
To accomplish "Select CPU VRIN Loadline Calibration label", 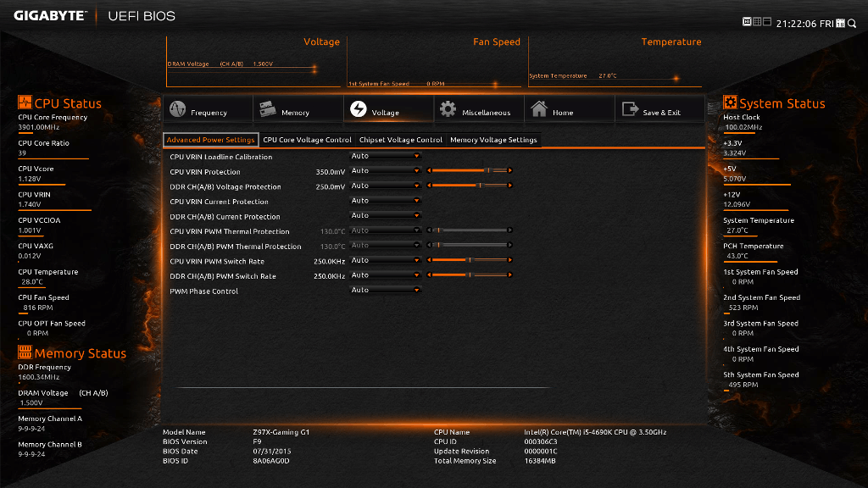I will (221, 157).
